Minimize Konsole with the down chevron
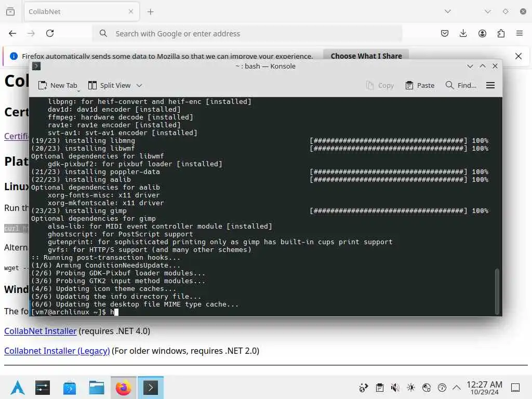 pyautogui.click(x=470, y=66)
